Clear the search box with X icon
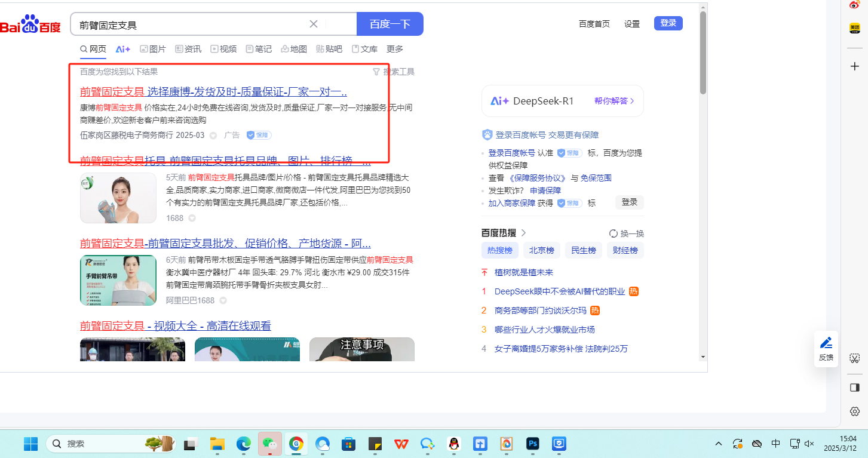 coord(314,24)
